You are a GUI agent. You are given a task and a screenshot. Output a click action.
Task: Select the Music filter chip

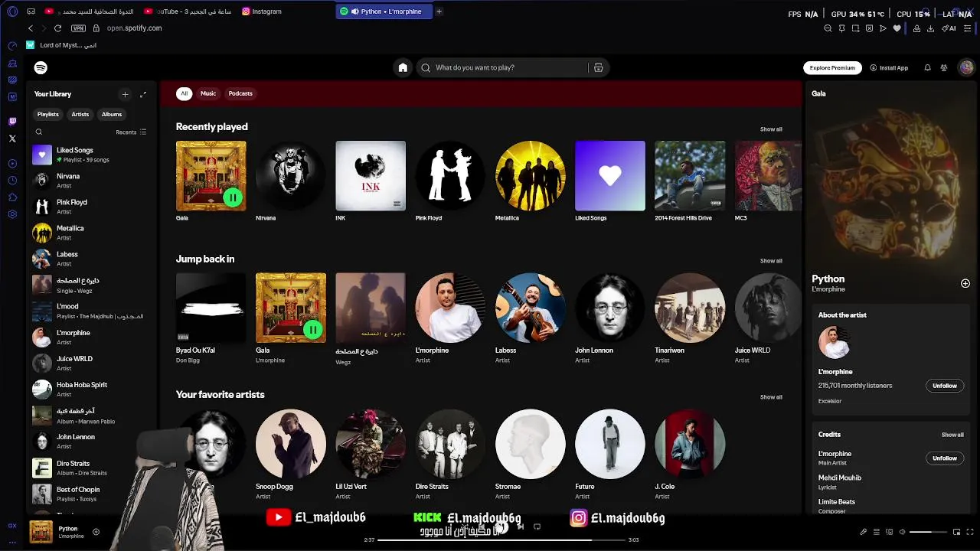click(208, 93)
